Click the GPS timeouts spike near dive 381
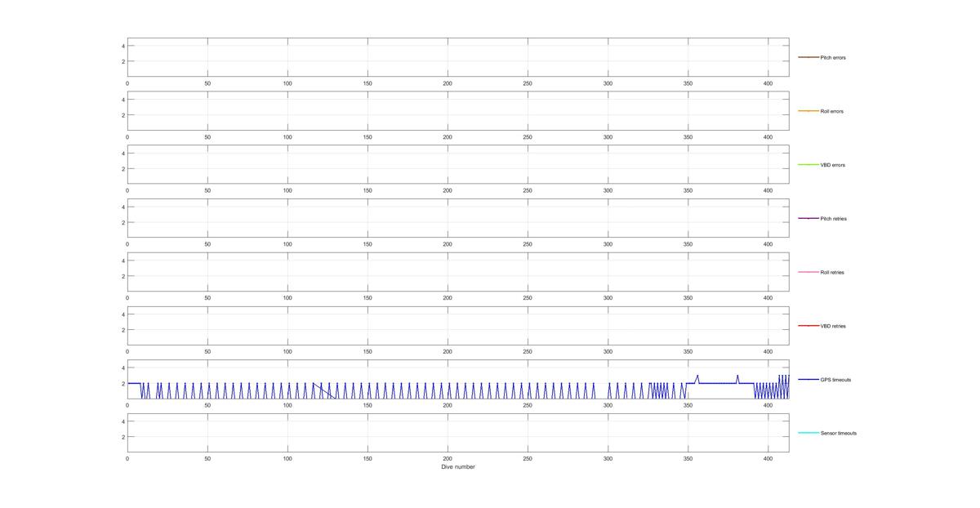 point(737,377)
